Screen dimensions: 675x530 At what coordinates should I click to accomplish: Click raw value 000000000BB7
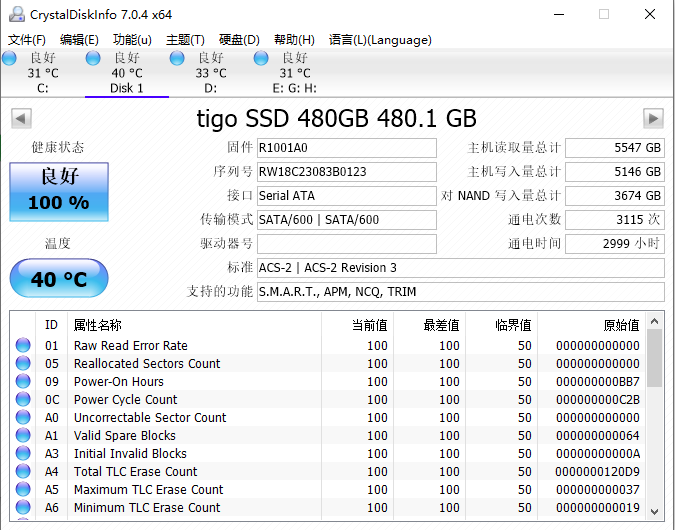point(598,381)
